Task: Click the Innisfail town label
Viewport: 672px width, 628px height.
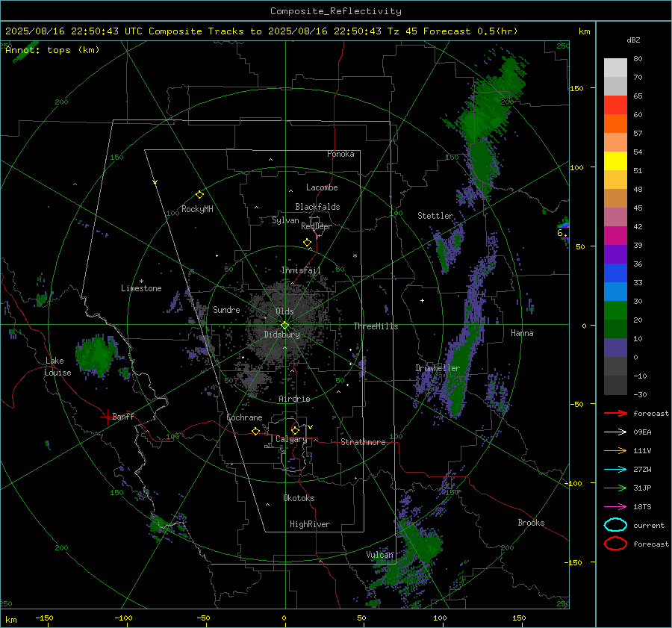Action: coord(301,270)
